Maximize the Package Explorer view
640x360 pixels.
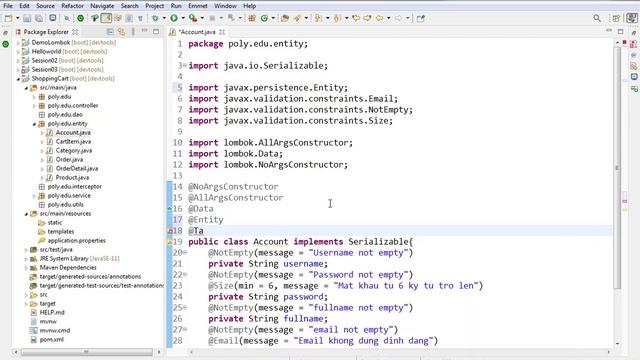[156, 31]
